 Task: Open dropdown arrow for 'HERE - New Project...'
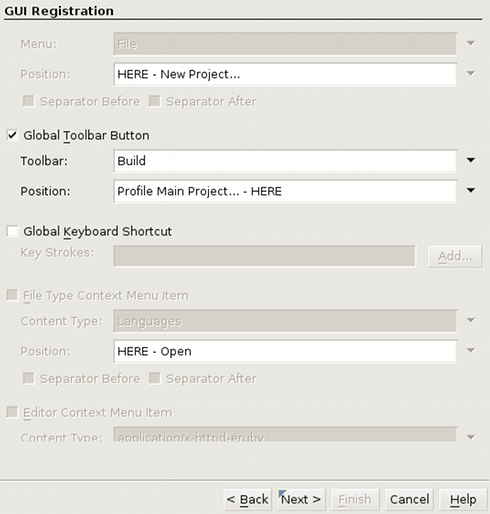pyautogui.click(x=471, y=74)
